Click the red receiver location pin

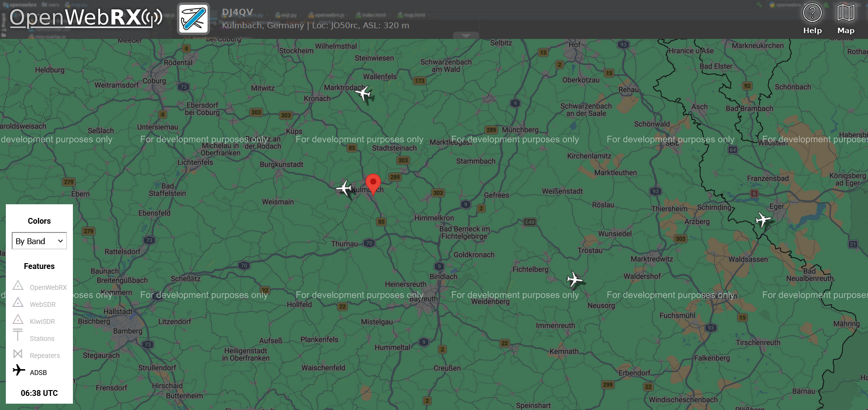click(x=373, y=184)
